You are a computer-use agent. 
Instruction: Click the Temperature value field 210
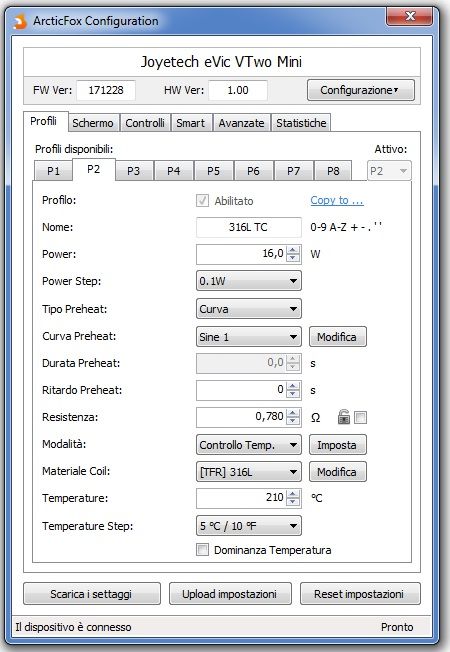coord(242,498)
